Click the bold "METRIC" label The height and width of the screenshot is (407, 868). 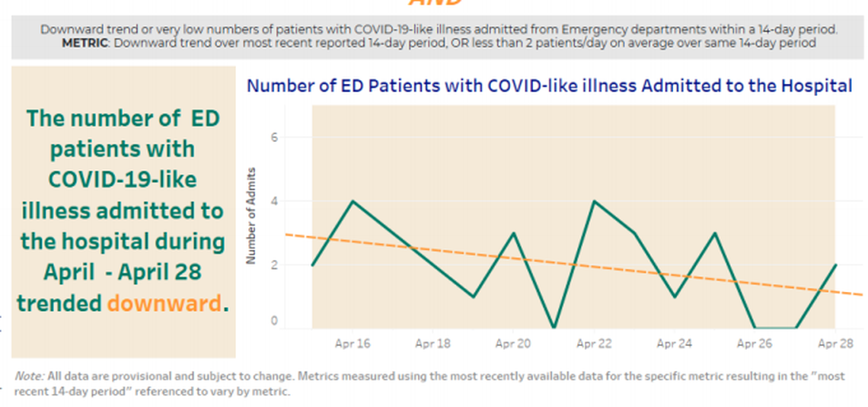click(x=86, y=43)
